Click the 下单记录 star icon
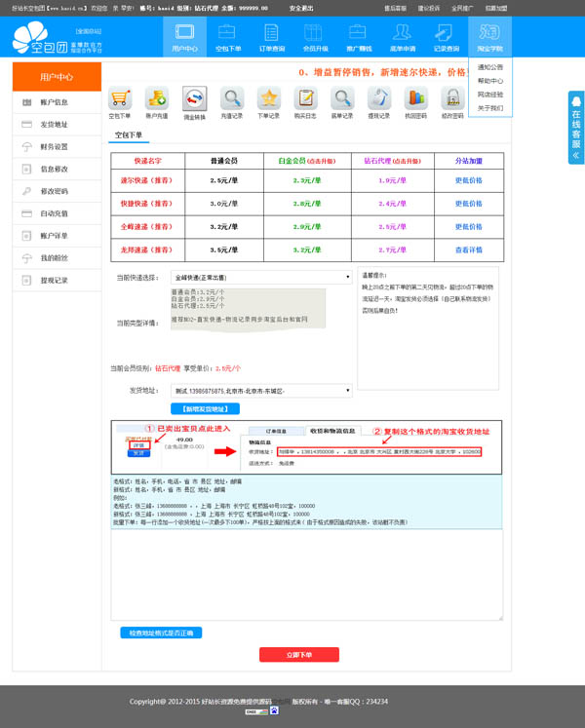 [x=269, y=98]
